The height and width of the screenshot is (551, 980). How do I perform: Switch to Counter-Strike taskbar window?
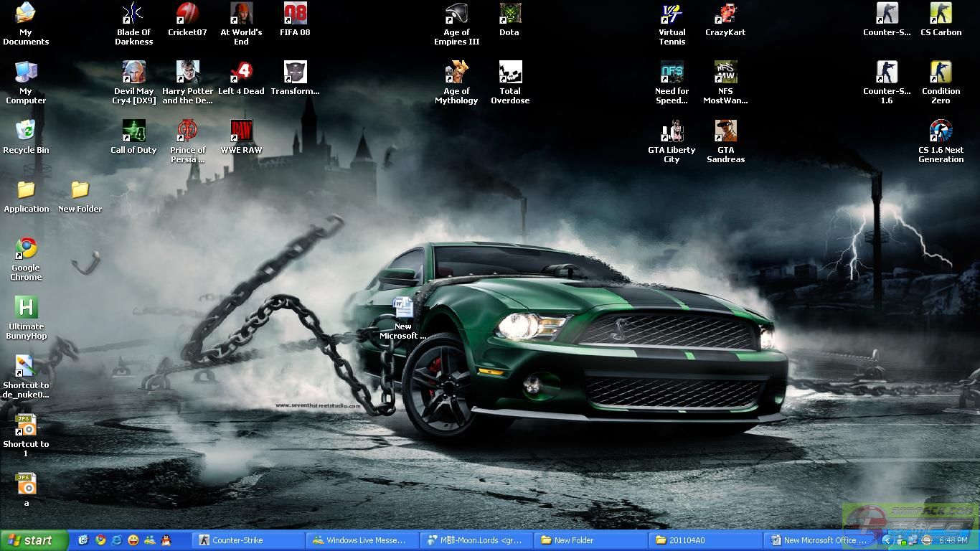tap(249, 540)
